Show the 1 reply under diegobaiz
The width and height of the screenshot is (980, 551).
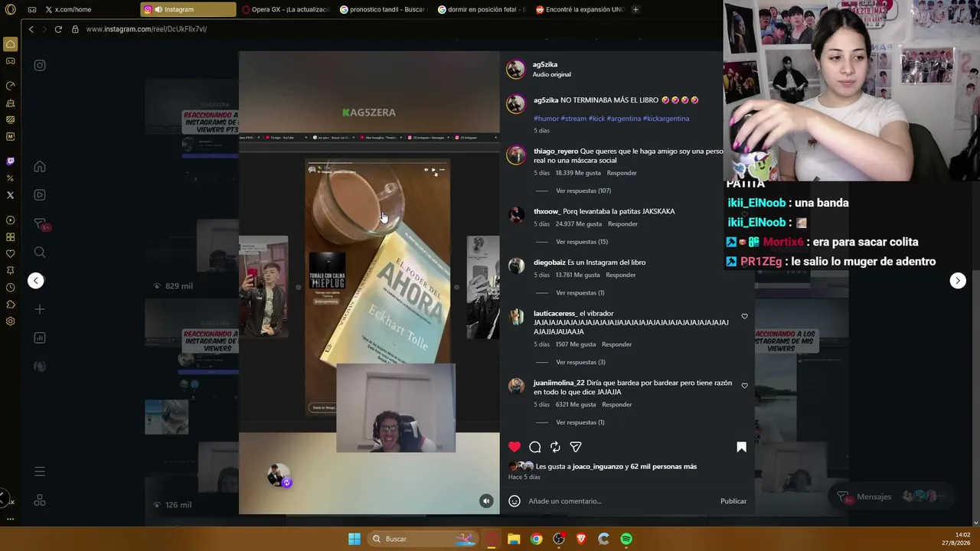(x=580, y=293)
